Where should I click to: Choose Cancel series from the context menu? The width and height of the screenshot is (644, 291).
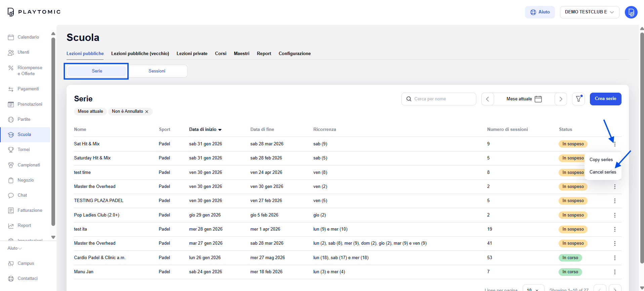click(x=603, y=172)
